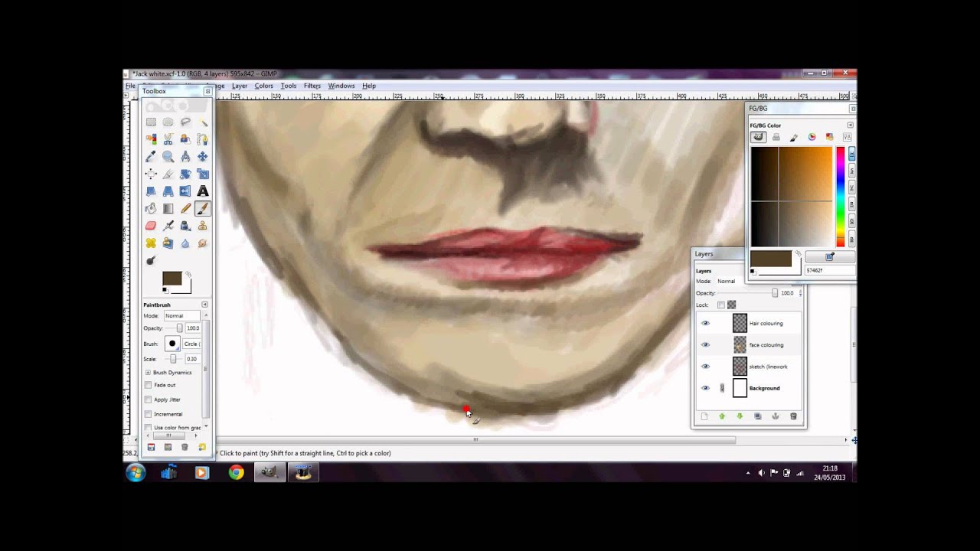This screenshot has width=980, height=551.
Task: Select the Ink tool
Action: tap(185, 226)
